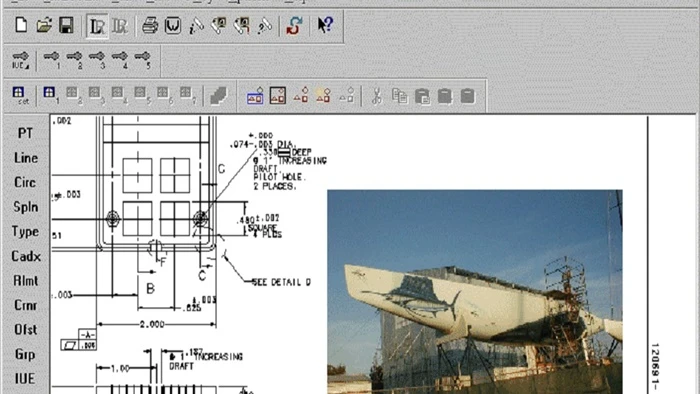Select key number 5 icon
700x394 pixels.
(x=142, y=60)
